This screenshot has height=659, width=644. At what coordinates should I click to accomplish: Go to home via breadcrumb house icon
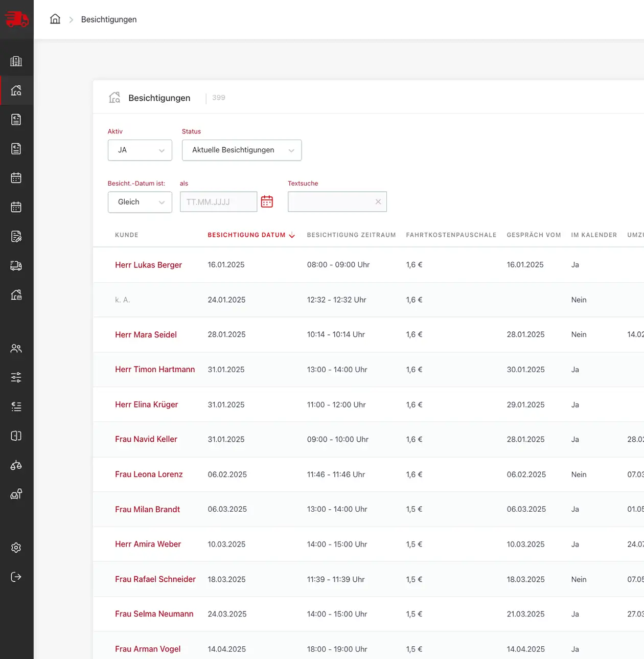[55, 19]
